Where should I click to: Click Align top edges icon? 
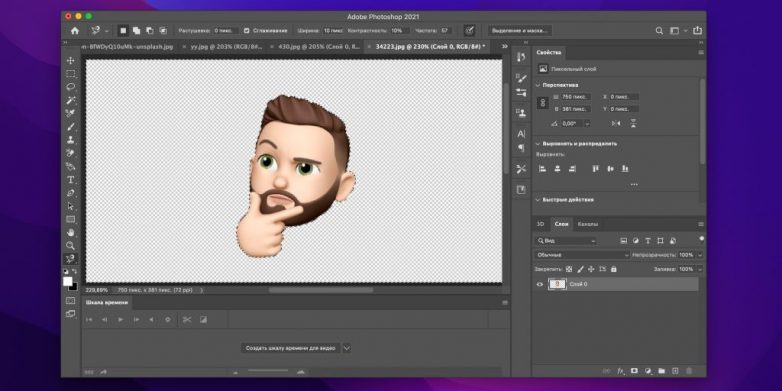[595, 169]
